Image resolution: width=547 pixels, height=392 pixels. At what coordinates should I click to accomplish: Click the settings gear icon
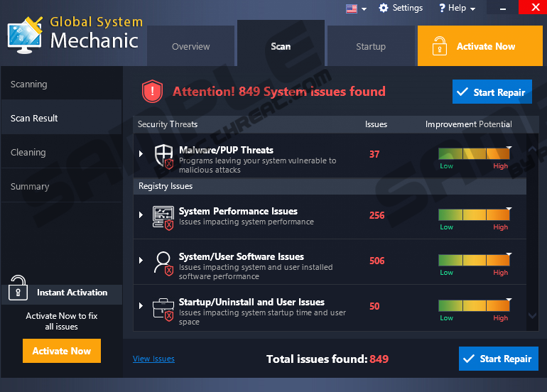point(384,8)
